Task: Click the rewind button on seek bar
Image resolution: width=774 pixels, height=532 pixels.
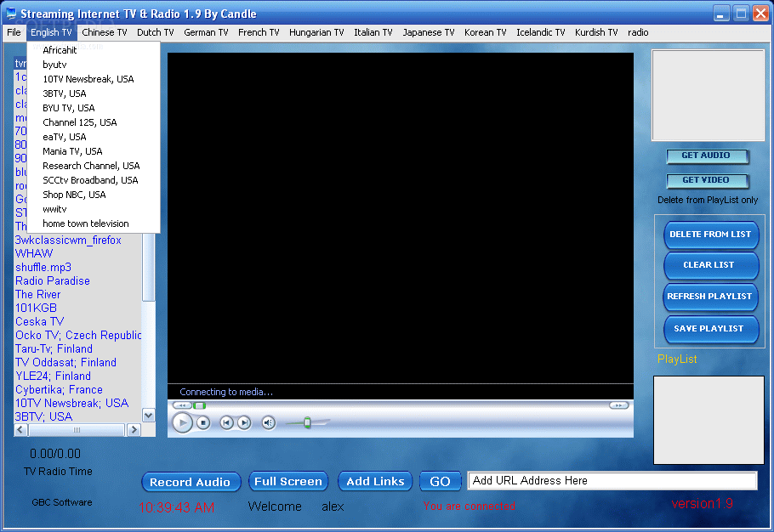Action: (182, 405)
